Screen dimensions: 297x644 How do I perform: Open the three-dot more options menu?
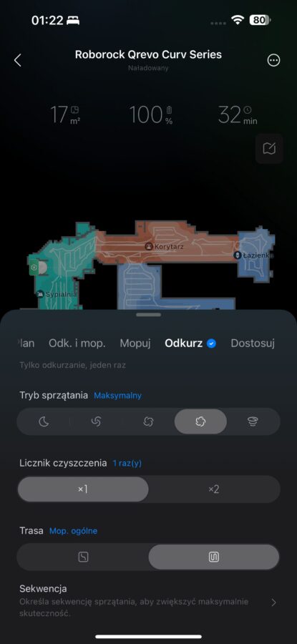[273, 60]
